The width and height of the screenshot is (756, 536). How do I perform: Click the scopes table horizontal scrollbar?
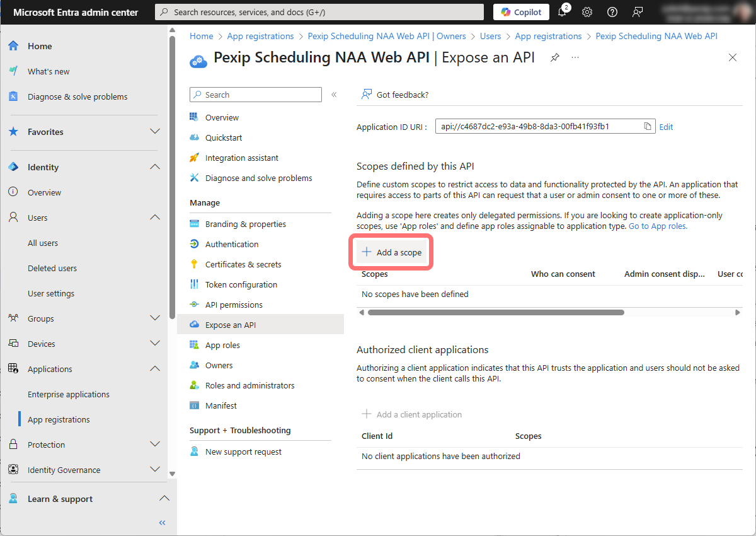495,312
